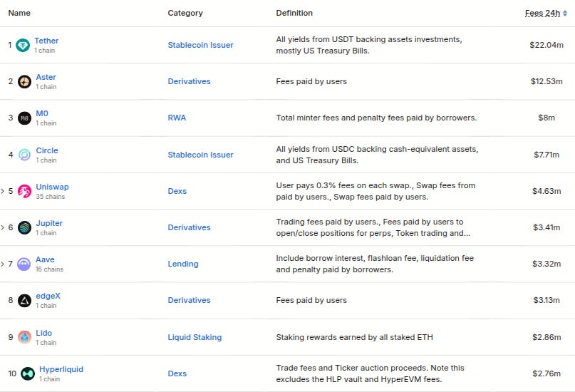Click the Circle USDC backing definition
Screen dimensions: 575x392
378,155
